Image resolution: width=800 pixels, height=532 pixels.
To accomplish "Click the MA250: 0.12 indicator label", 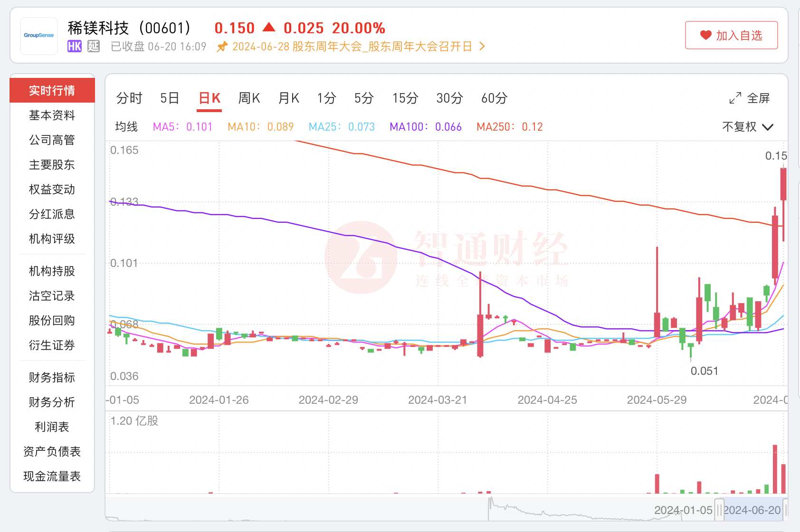I will 510,127.
